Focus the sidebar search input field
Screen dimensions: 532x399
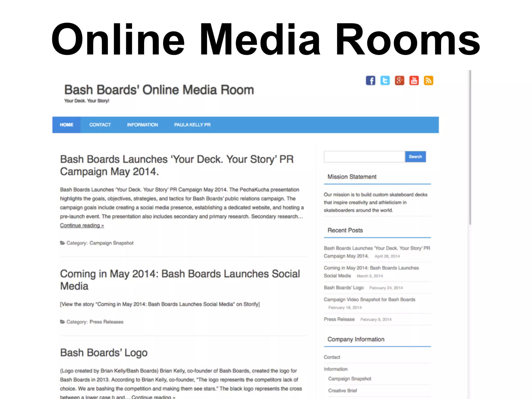[364, 157]
